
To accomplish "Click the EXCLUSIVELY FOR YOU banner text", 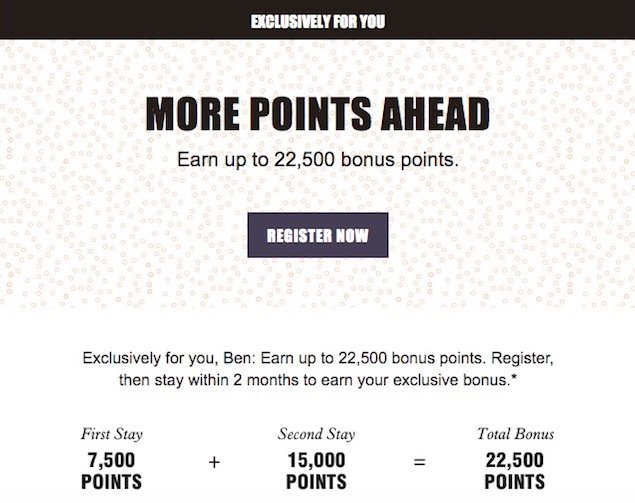I will pos(318,22).
